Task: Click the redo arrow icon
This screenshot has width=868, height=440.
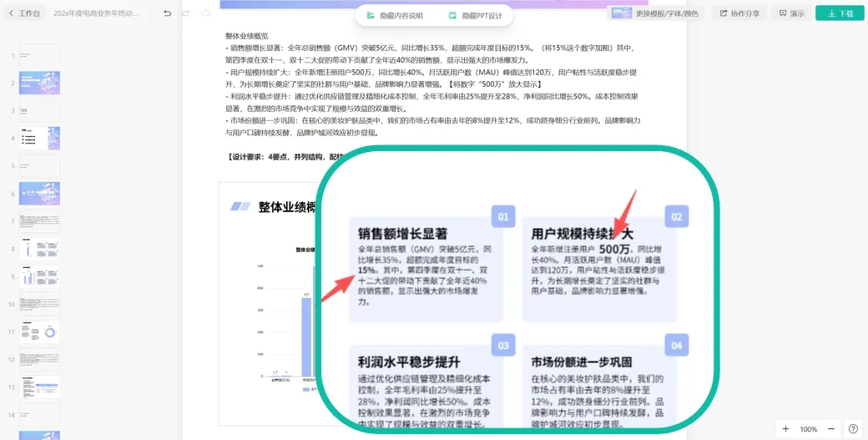Action: (186, 13)
